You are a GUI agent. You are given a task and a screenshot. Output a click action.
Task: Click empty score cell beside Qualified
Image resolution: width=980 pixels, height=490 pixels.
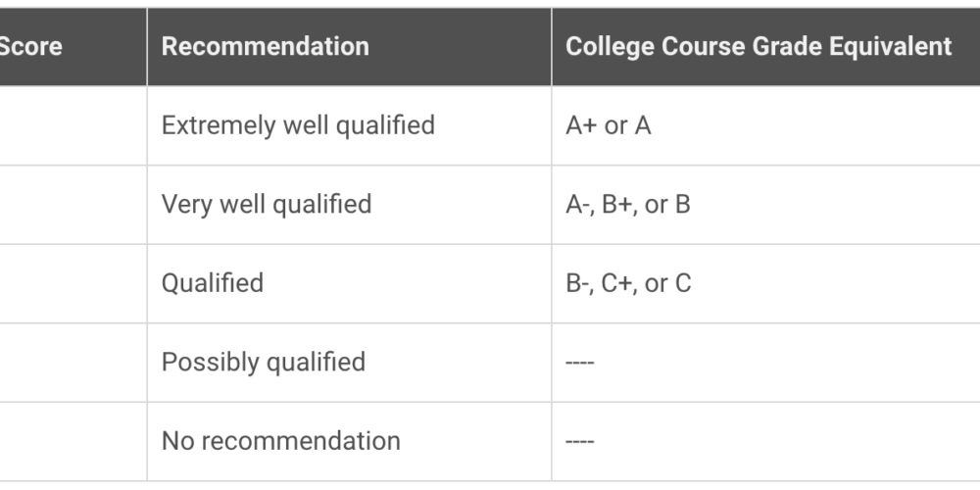73,284
